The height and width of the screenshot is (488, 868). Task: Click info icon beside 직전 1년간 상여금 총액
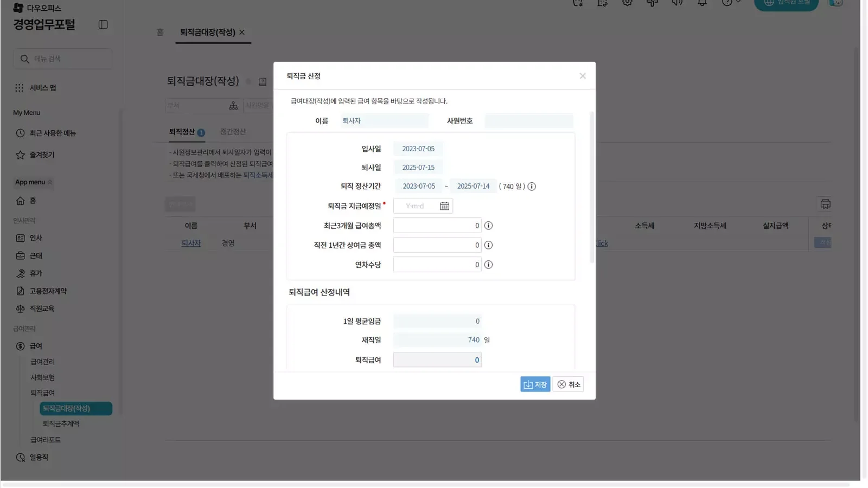tap(488, 245)
